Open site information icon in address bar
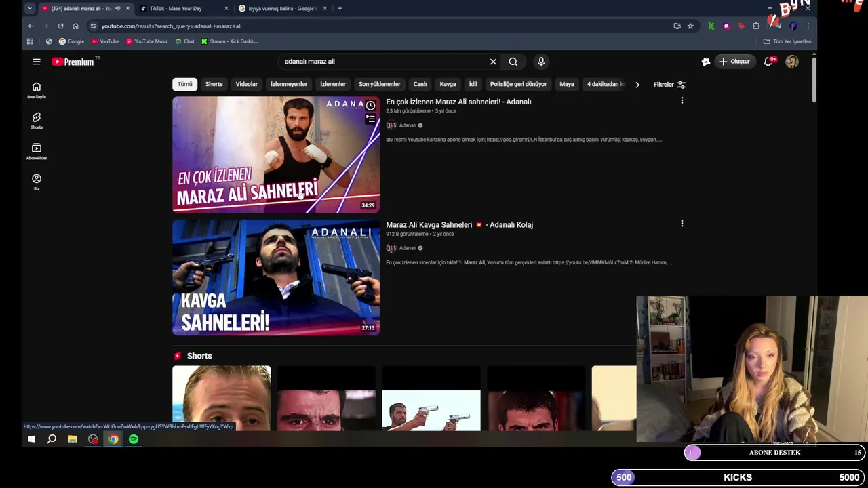Viewport: 868px width, 488px height. tap(94, 26)
